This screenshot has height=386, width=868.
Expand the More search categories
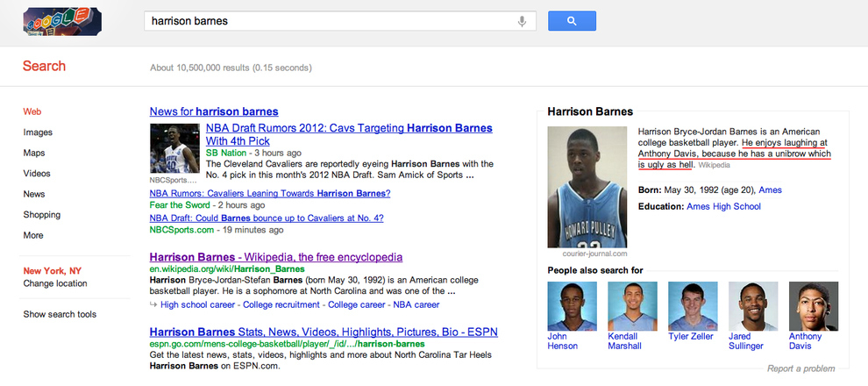pos(33,235)
